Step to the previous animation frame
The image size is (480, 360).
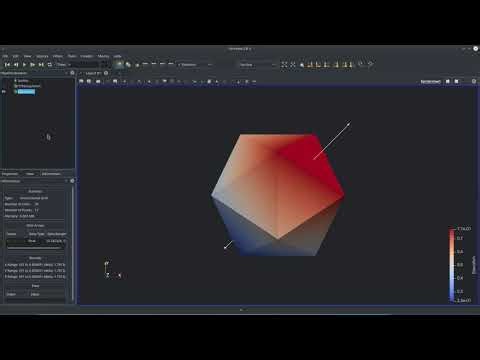point(16,65)
